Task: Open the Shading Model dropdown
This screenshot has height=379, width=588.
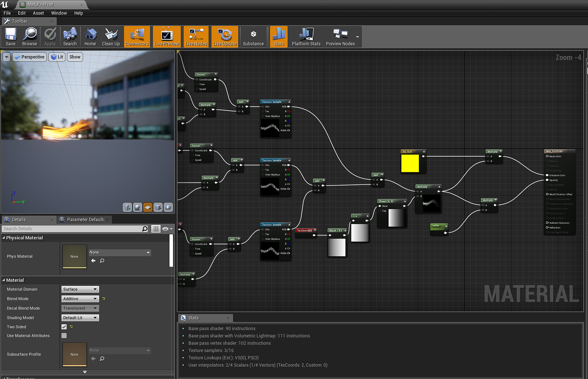Action: click(x=80, y=317)
